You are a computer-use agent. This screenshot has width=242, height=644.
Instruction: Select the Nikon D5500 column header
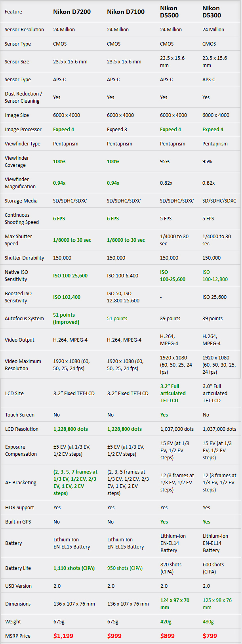[x=169, y=12]
